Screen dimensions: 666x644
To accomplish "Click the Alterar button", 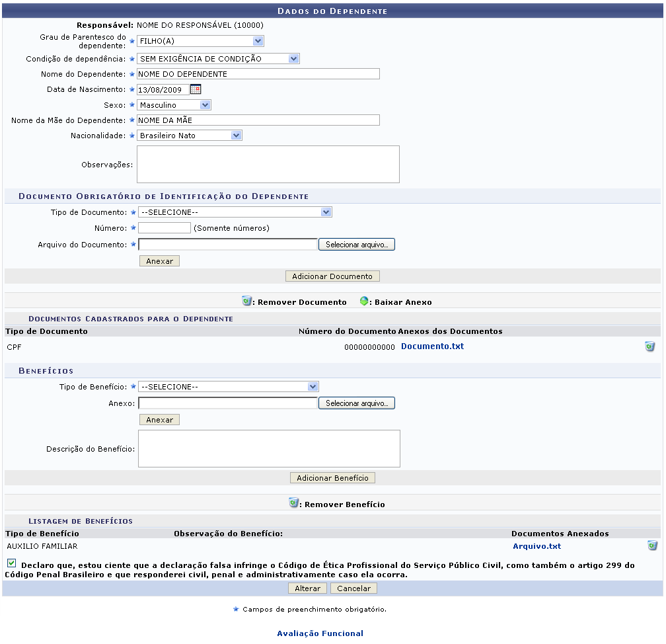I will [x=307, y=588].
